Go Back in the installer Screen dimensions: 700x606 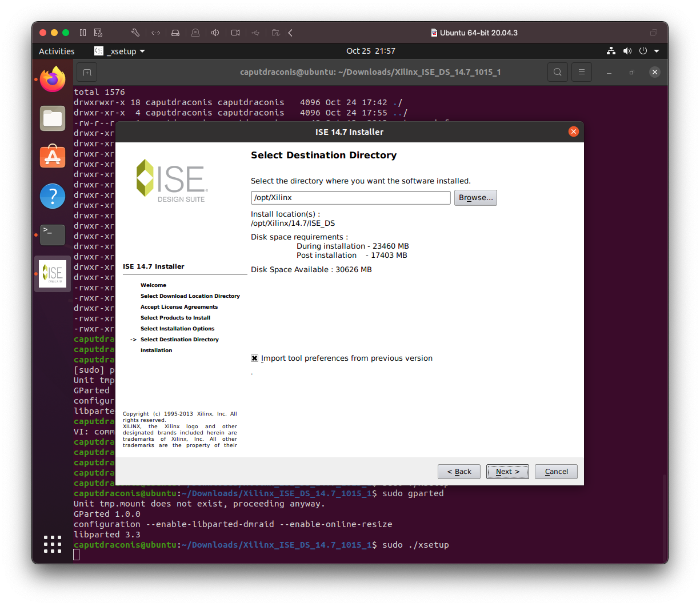coord(459,472)
